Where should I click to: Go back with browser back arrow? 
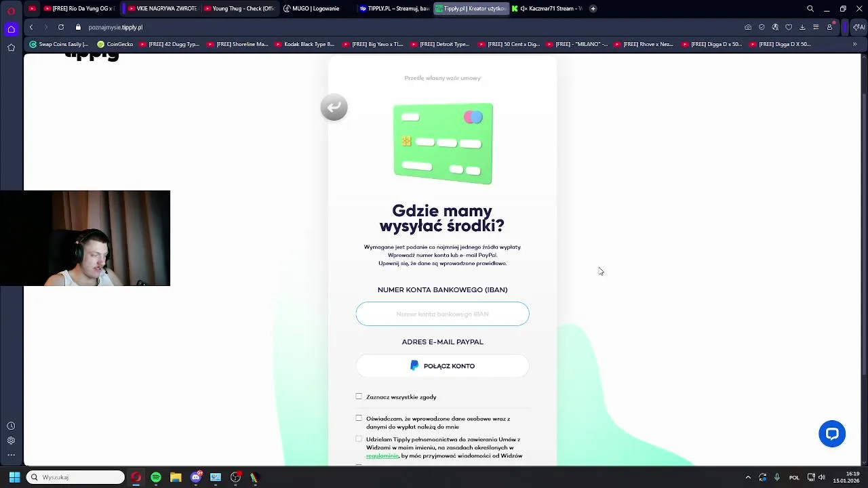click(x=31, y=27)
